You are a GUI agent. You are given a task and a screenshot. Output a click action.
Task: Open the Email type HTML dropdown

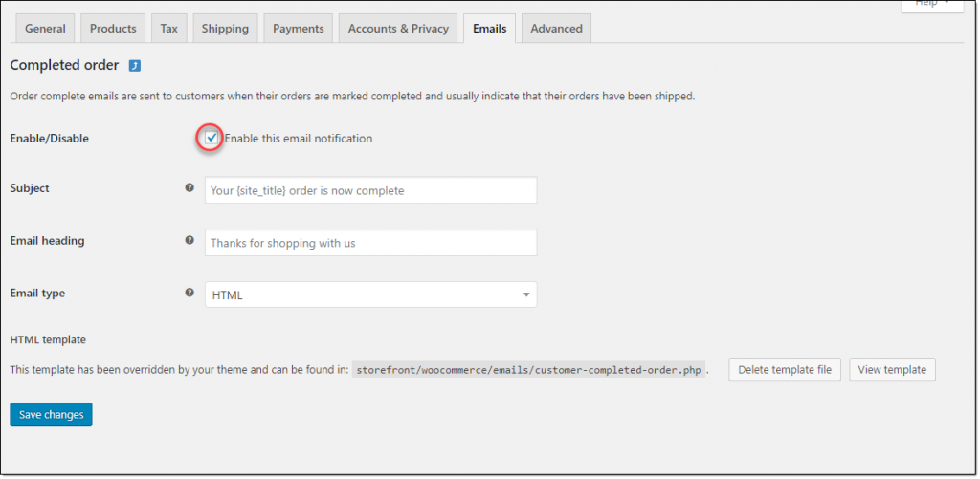(x=370, y=294)
